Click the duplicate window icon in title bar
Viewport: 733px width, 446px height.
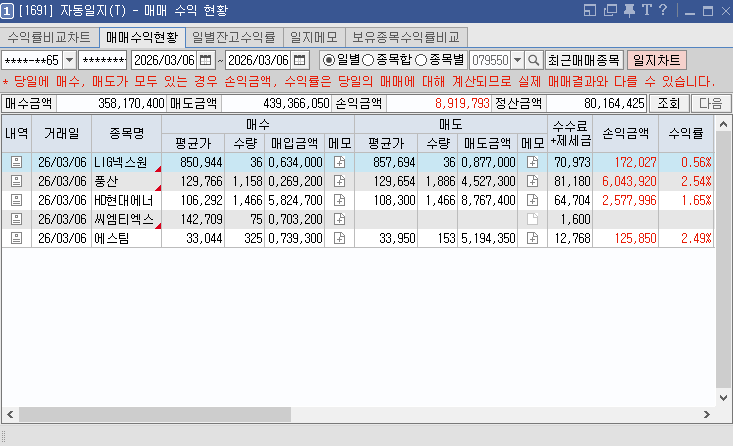(x=610, y=10)
